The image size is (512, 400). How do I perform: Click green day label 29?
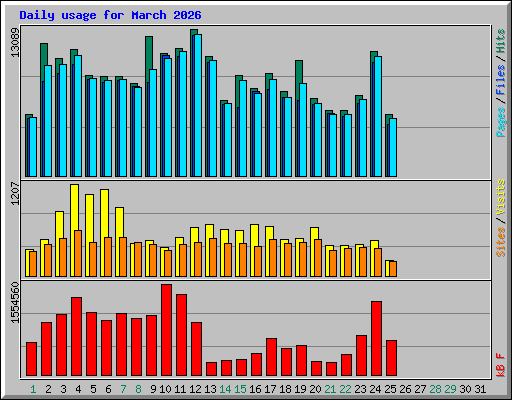[x=450, y=389]
